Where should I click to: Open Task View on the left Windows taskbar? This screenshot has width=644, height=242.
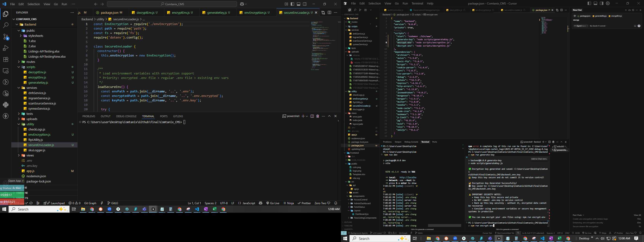pyautogui.click(x=74, y=209)
